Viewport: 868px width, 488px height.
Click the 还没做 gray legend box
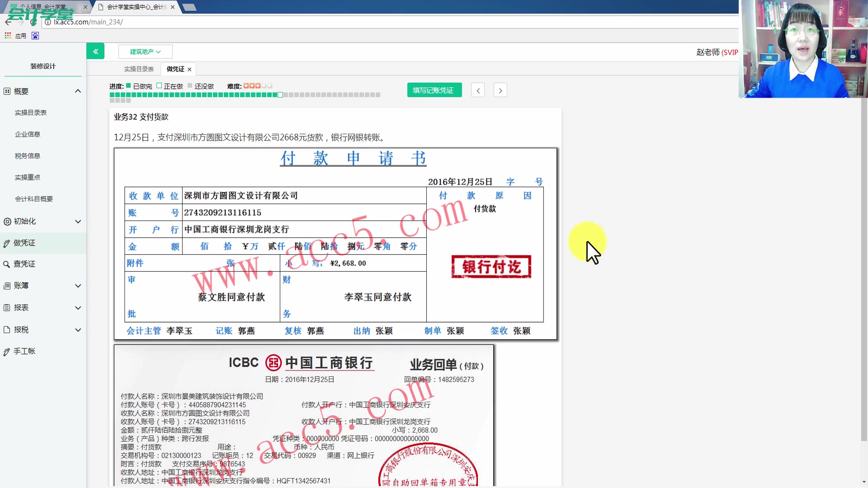(x=190, y=86)
